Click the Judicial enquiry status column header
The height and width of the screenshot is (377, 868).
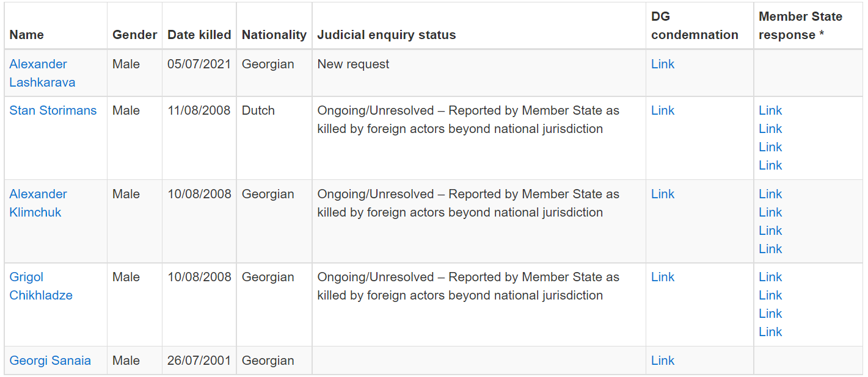pos(387,35)
